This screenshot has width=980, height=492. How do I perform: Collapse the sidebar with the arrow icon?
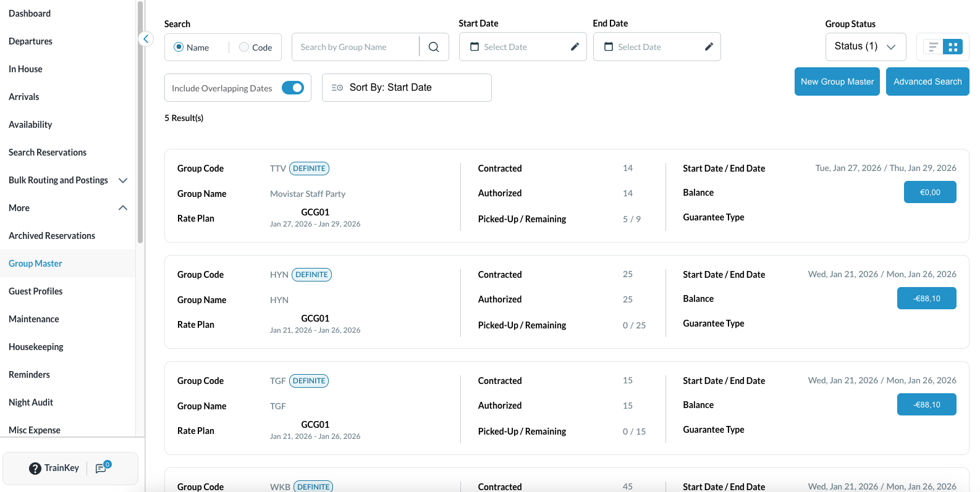[x=146, y=39]
